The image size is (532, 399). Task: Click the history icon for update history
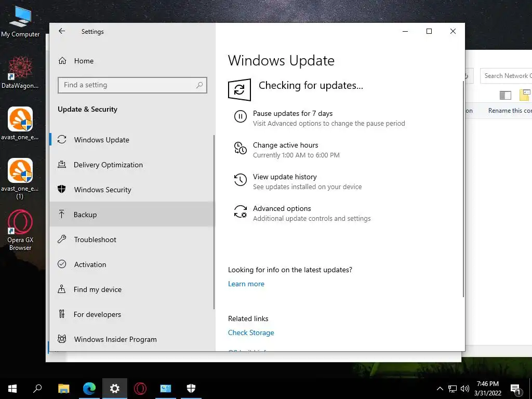[x=240, y=180]
